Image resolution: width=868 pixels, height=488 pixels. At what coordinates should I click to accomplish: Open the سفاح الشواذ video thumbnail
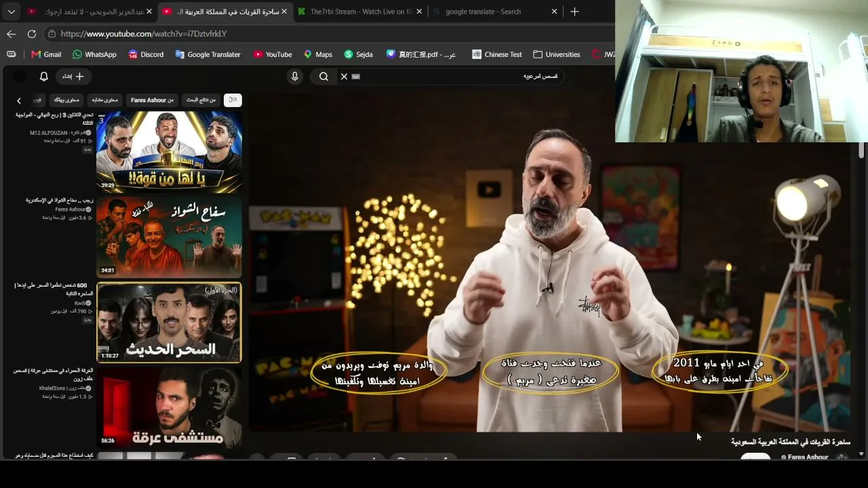pos(169,237)
